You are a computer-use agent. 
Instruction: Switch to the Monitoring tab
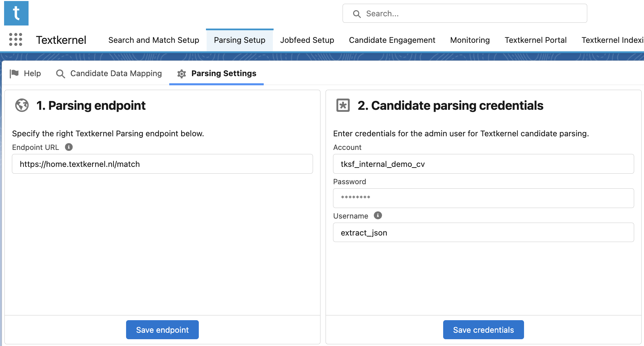point(470,40)
